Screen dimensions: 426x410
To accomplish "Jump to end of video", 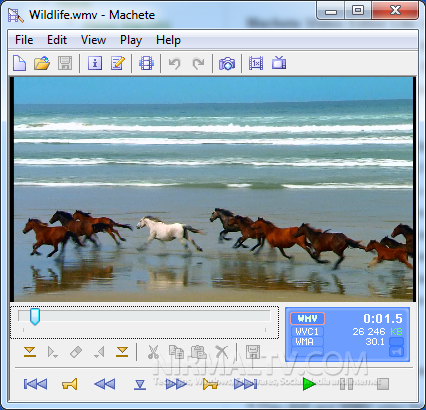I will tap(245, 384).
